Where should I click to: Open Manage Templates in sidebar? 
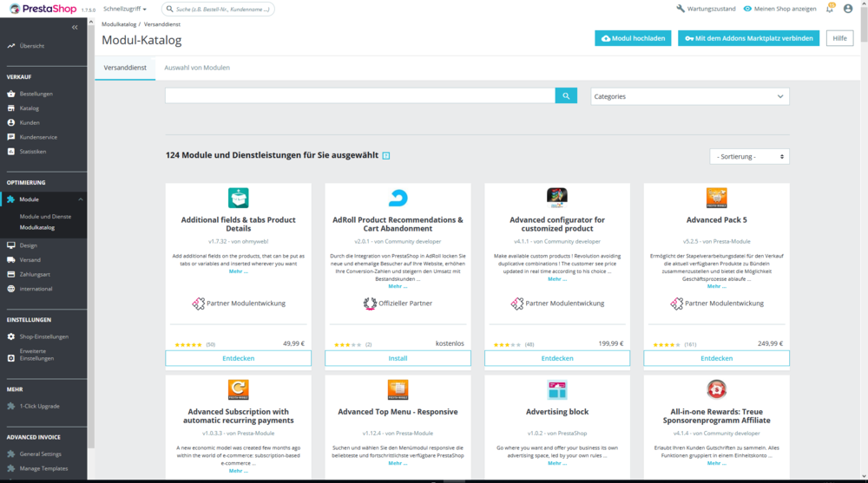(x=43, y=468)
